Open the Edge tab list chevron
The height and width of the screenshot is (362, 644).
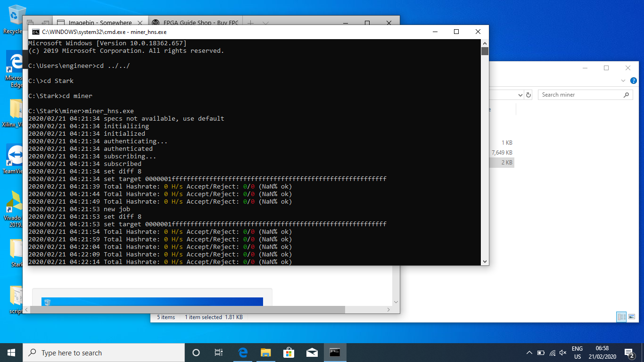[265, 23]
